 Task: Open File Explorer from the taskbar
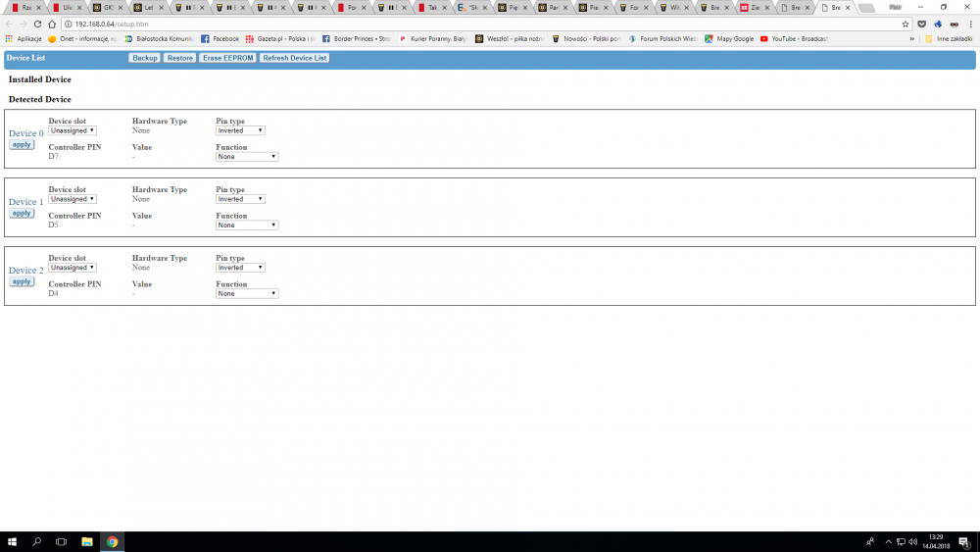point(87,541)
